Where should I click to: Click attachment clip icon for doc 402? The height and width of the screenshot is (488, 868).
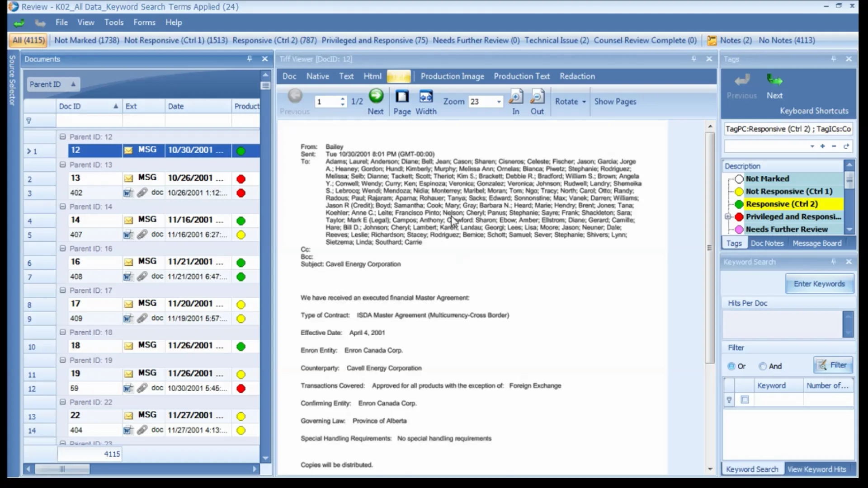[x=142, y=193]
